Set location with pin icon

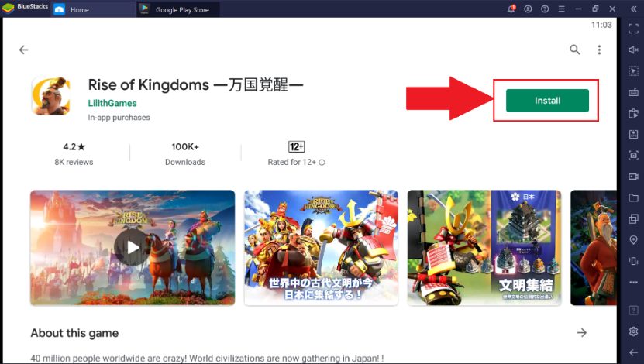click(x=633, y=239)
